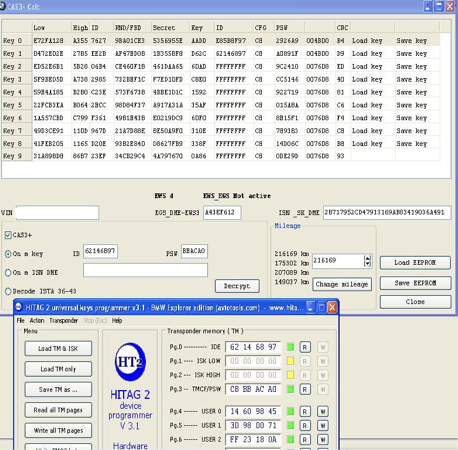Click the 175302 km mileage entry
458x450 pixels.
point(292,263)
